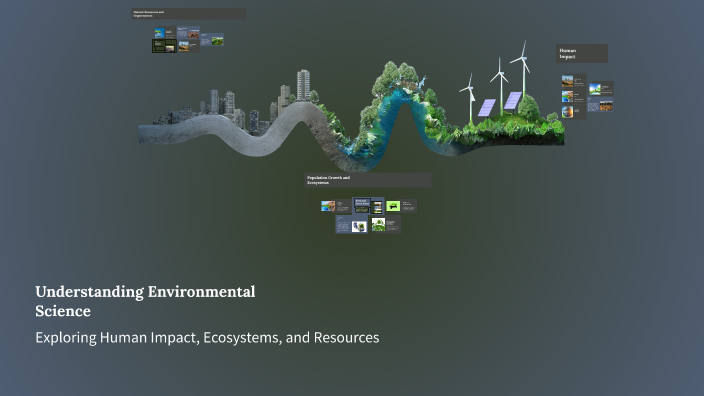Select the Understanding Environmental Science title

click(145, 301)
